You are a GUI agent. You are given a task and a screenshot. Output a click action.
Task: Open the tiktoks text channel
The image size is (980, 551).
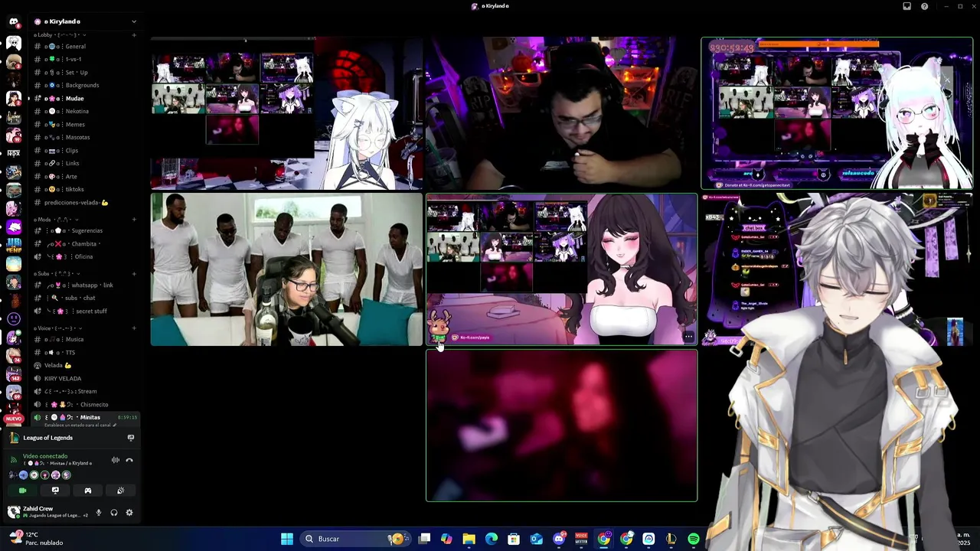[84, 190]
